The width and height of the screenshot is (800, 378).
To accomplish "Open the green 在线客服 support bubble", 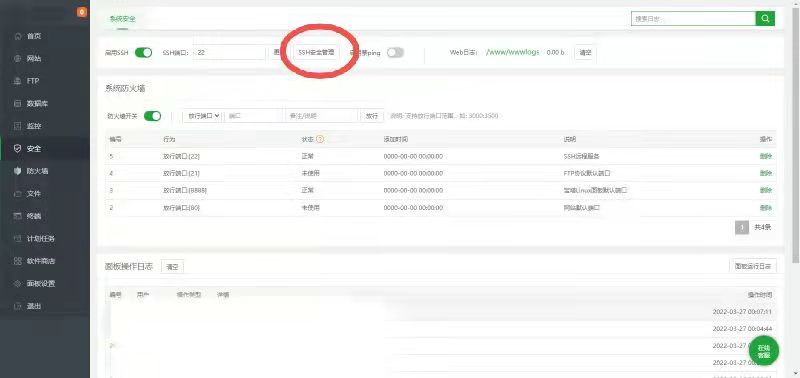I will click(764, 351).
